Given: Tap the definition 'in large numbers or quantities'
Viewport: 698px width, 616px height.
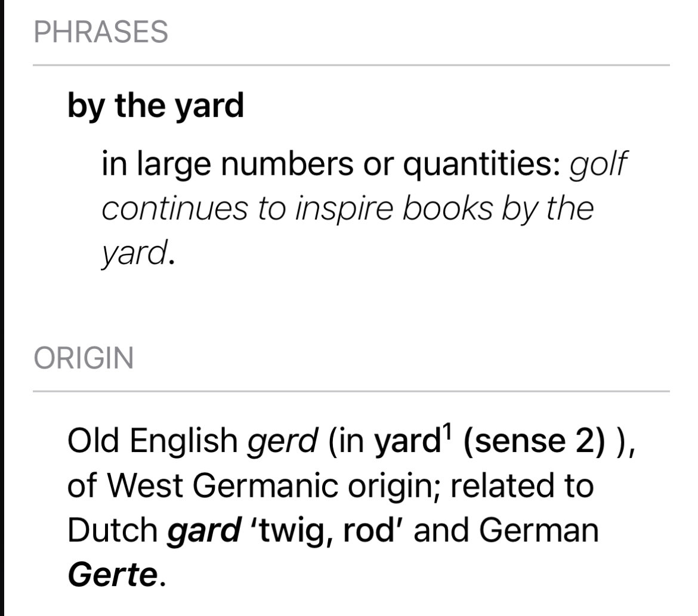Looking at the screenshot, I should point(331,164).
